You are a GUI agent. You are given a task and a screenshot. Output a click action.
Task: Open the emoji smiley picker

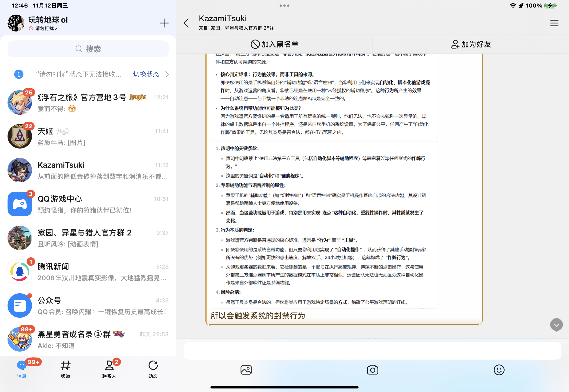[x=499, y=370]
